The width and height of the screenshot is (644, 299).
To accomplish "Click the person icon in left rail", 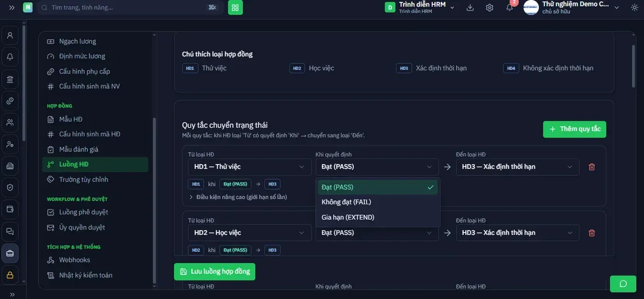I will pyautogui.click(x=10, y=35).
